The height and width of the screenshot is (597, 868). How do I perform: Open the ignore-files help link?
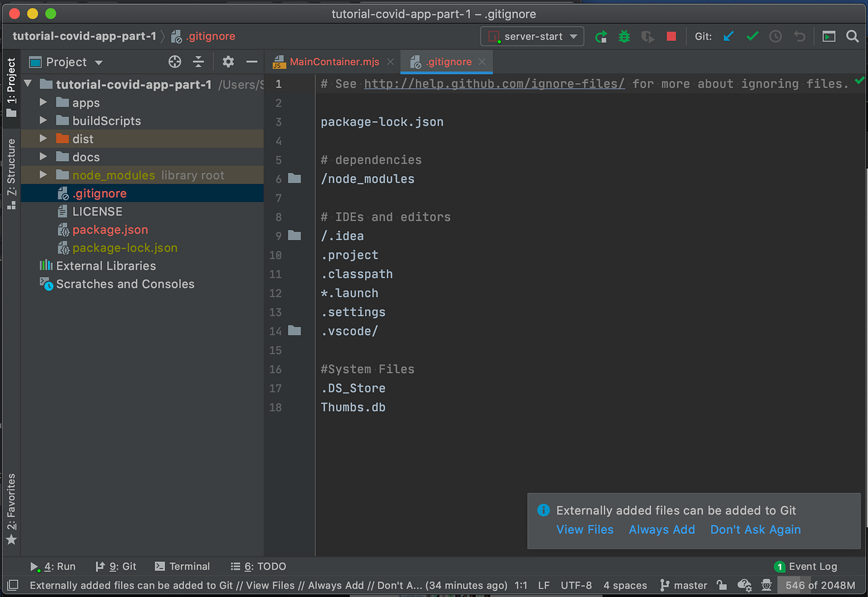(494, 84)
